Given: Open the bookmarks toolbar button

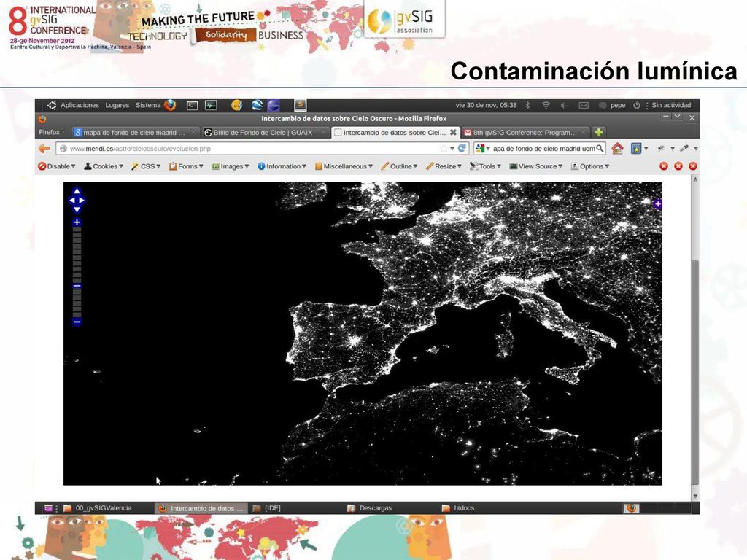Looking at the screenshot, I should pyautogui.click(x=636, y=149).
